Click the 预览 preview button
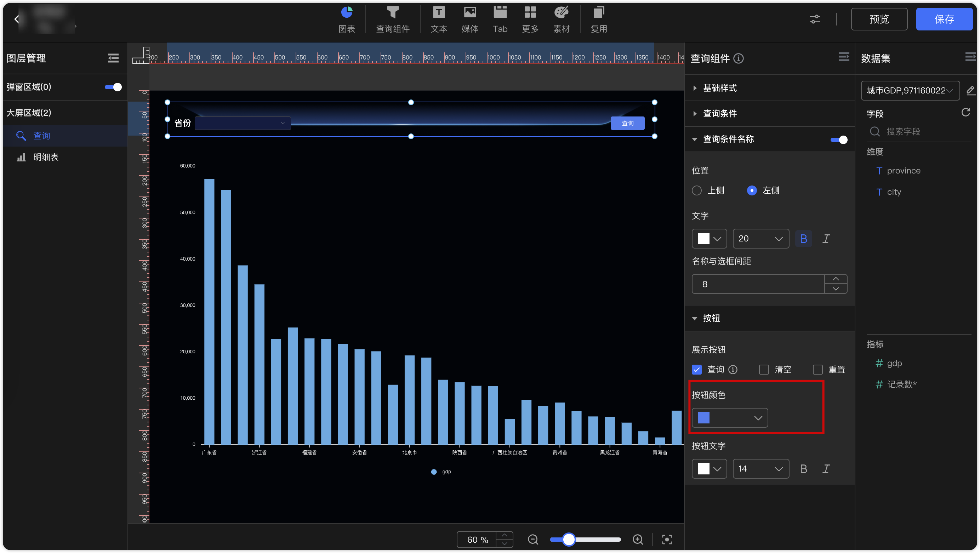 click(879, 19)
